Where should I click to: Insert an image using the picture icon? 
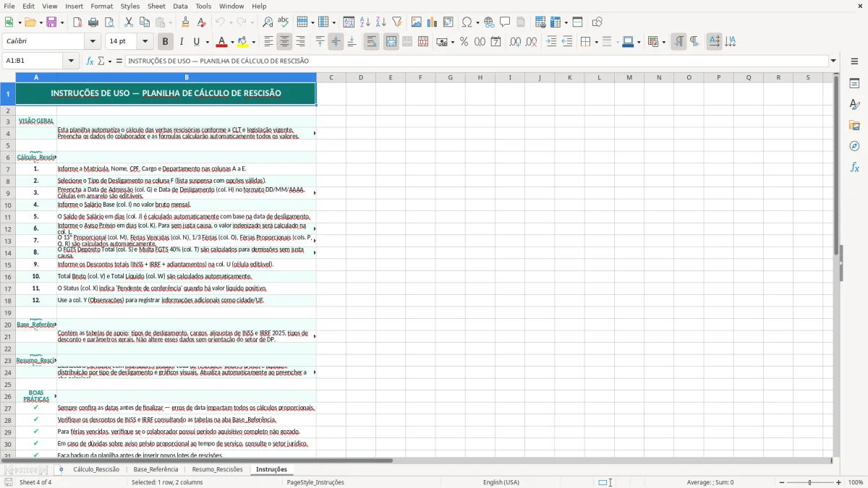[417, 22]
